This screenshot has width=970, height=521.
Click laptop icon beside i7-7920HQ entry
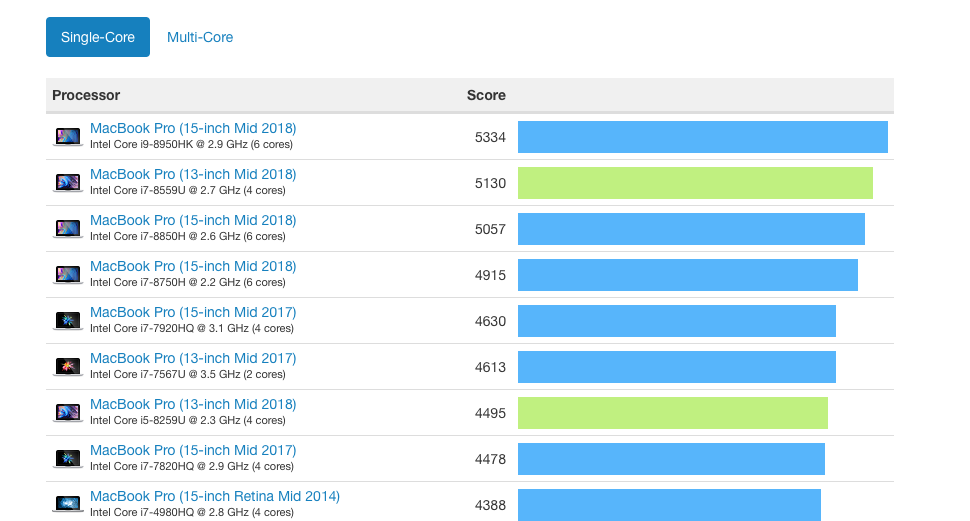pos(68,321)
